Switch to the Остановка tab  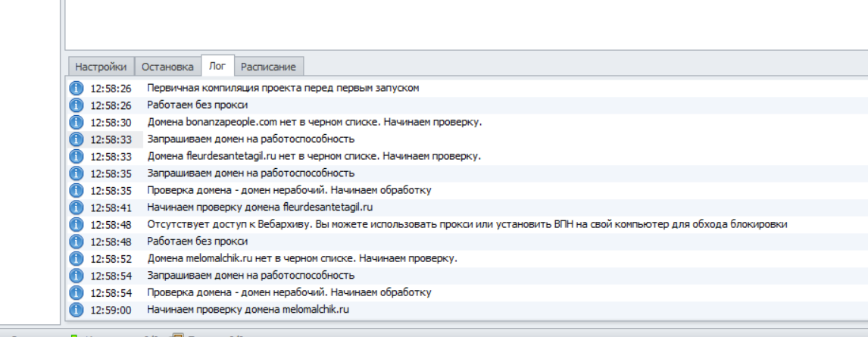click(167, 67)
